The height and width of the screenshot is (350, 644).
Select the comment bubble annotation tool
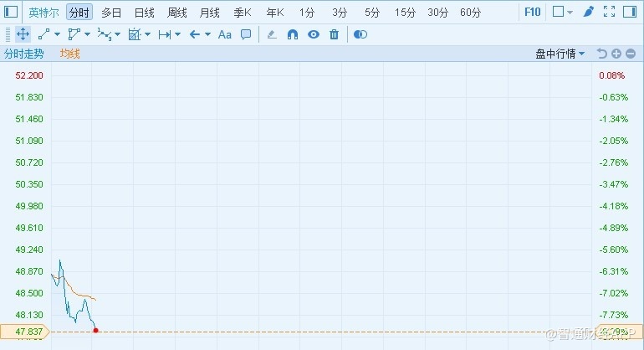[246, 34]
